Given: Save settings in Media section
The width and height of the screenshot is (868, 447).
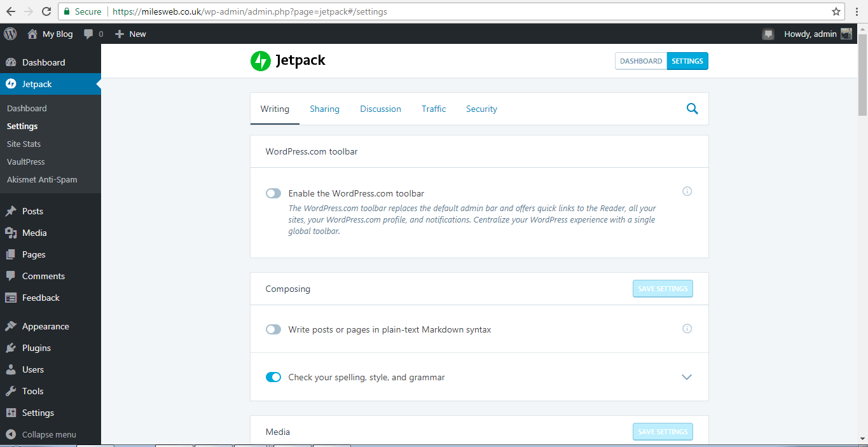Looking at the screenshot, I should (x=663, y=432).
